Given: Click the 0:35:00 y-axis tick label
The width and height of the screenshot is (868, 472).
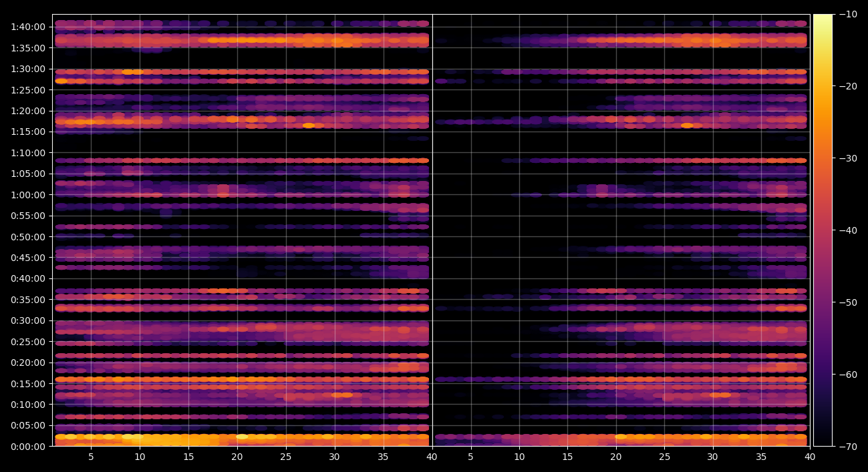Looking at the screenshot, I should [28, 299].
